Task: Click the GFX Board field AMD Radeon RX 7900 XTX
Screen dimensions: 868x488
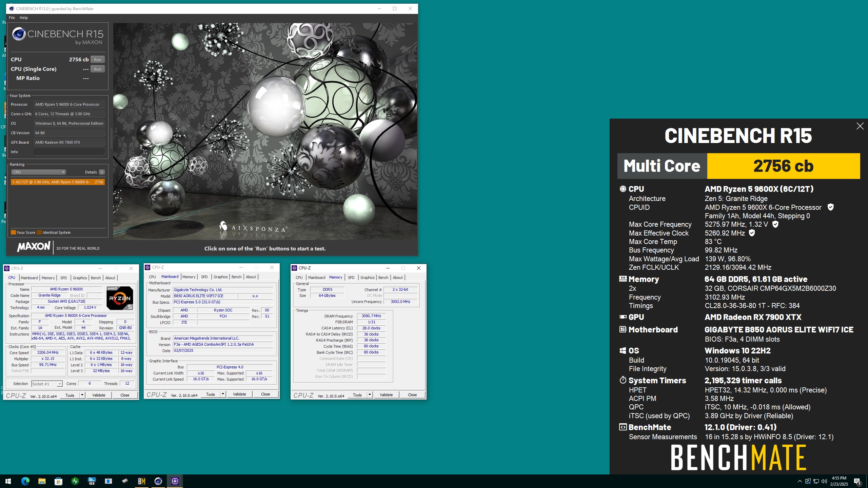Action: click(69, 142)
